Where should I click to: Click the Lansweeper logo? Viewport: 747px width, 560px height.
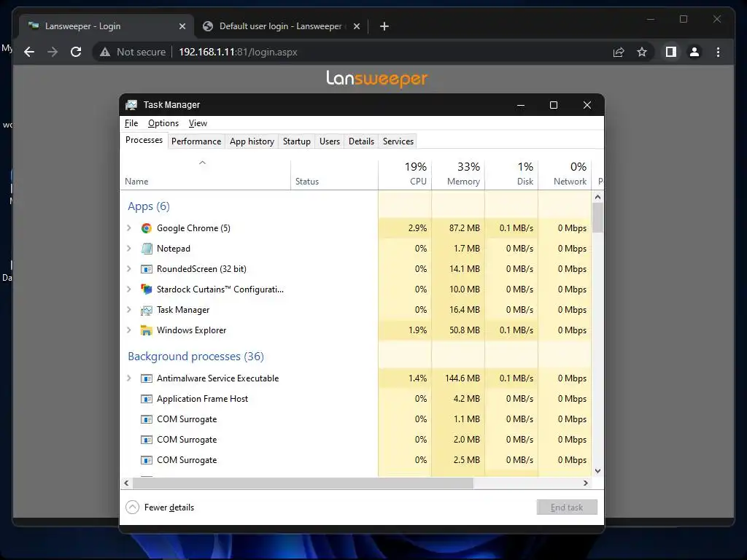click(377, 79)
